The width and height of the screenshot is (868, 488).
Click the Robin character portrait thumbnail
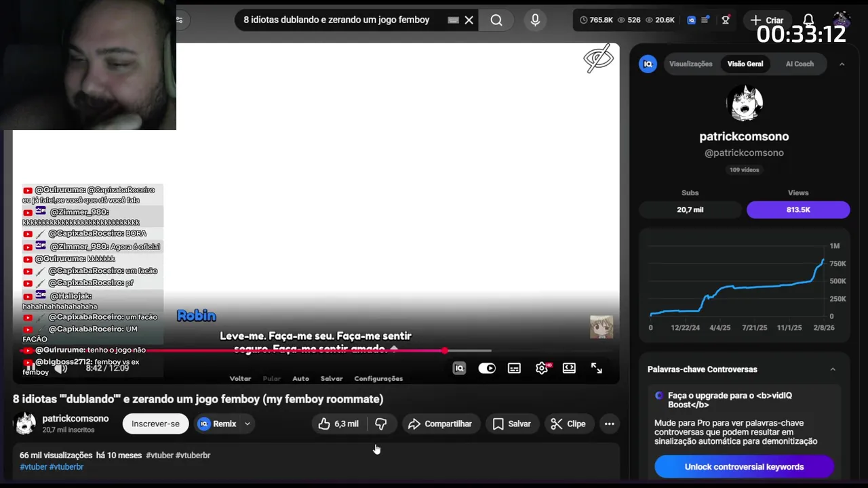click(601, 327)
